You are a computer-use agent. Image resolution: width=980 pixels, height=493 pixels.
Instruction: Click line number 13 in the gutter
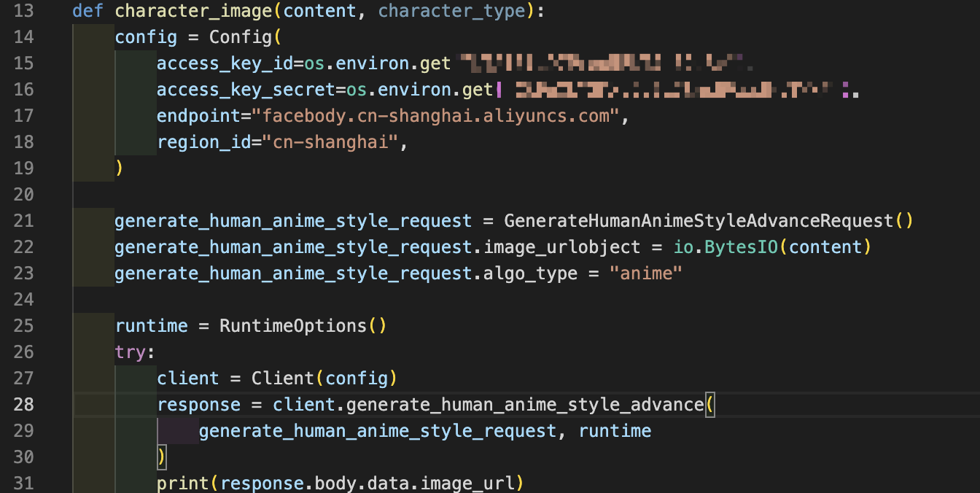(x=23, y=11)
